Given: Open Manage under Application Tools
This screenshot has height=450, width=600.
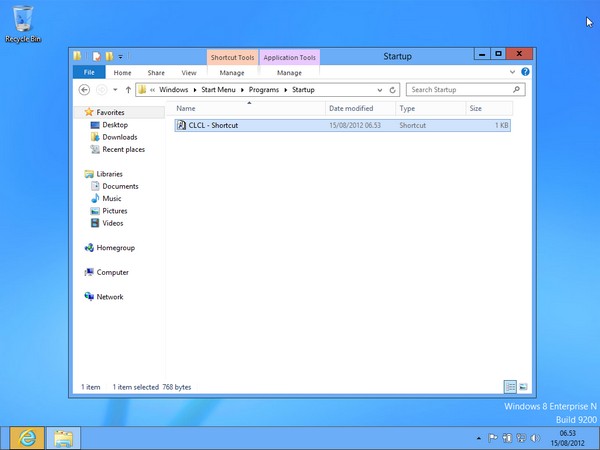Looking at the screenshot, I should (x=289, y=73).
